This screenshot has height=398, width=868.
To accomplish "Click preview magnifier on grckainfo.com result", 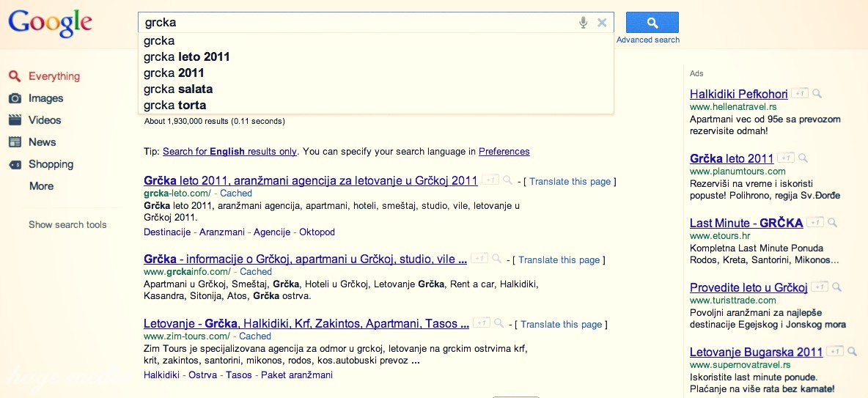I will click(496, 258).
